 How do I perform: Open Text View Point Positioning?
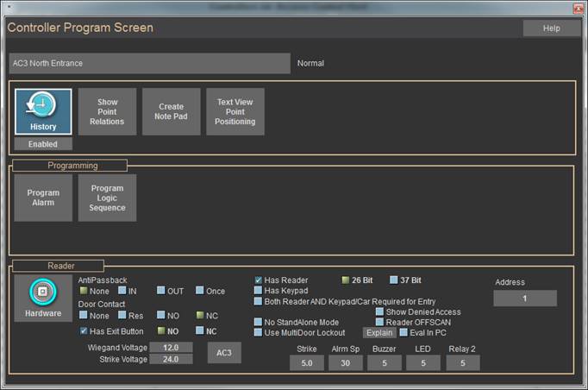[235, 111]
